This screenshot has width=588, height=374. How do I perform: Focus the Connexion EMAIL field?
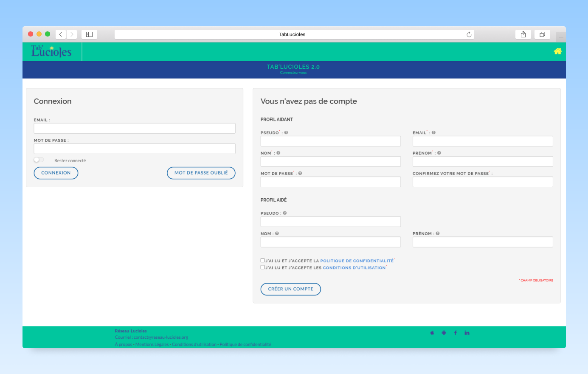[135, 128]
